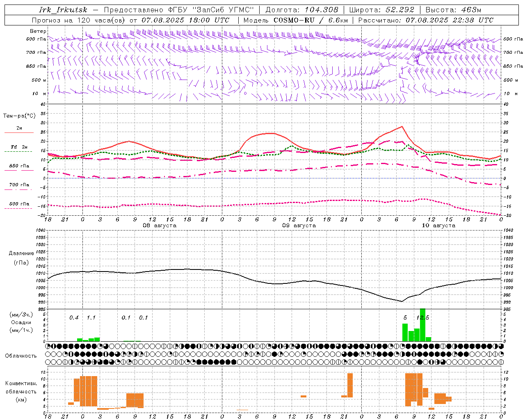Click the 'Td 2м' dew point legend
Image resolution: width=525 pixels, height=420 pixels.
coord(19,147)
